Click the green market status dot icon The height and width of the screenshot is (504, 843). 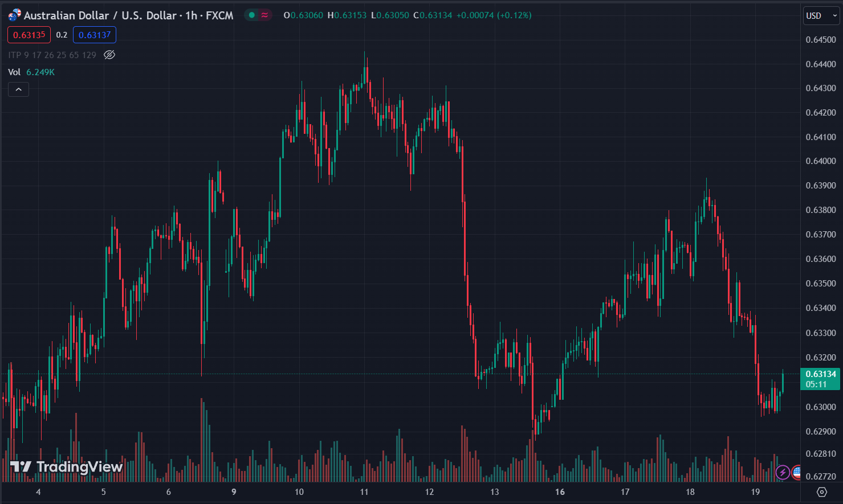click(x=251, y=15)
